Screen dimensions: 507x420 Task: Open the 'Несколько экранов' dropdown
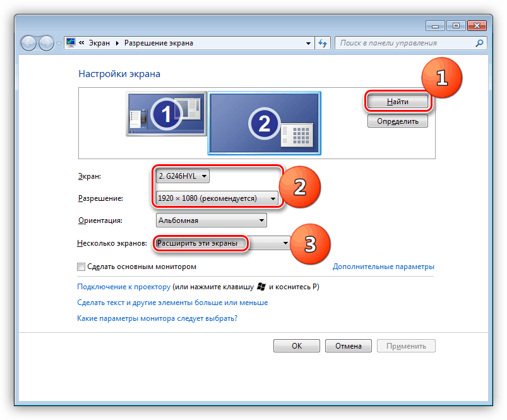(x=223, y=243)
